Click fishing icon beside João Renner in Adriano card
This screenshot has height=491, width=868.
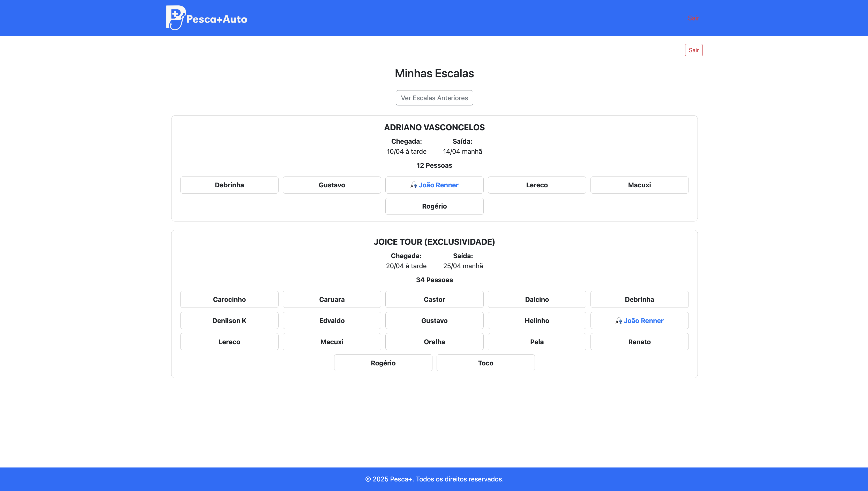(x=413, y=185)
